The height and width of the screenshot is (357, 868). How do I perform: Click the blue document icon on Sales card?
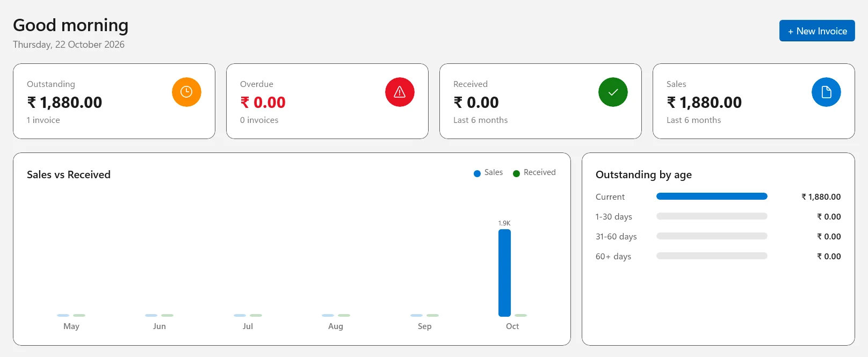(826, 92)
